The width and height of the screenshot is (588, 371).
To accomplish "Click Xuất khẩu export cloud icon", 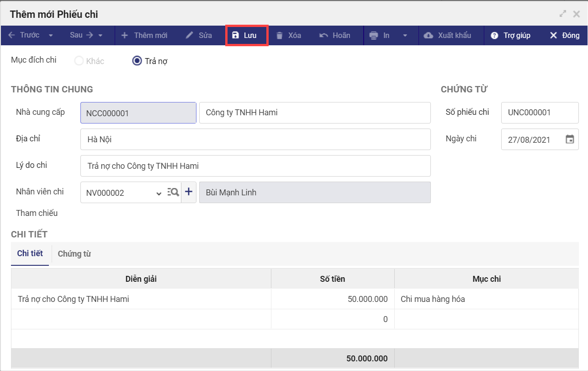I will pos(428,36).
